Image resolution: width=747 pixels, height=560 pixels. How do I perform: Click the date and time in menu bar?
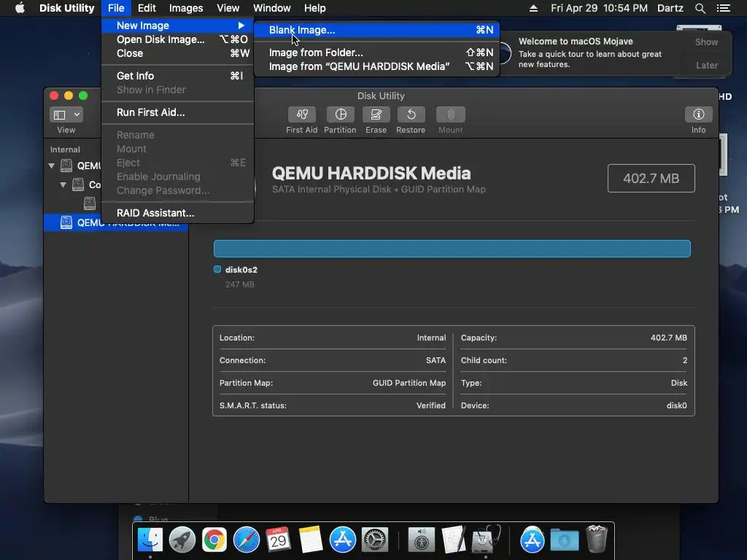point(599,8)
